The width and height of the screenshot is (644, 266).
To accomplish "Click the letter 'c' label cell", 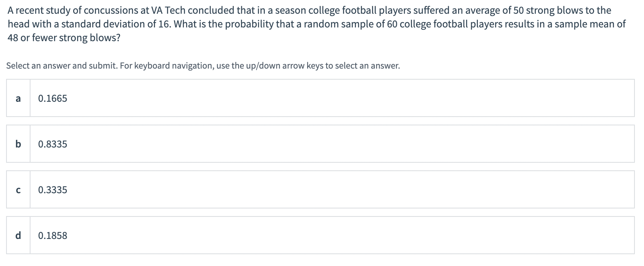I will tap(18, 190).
